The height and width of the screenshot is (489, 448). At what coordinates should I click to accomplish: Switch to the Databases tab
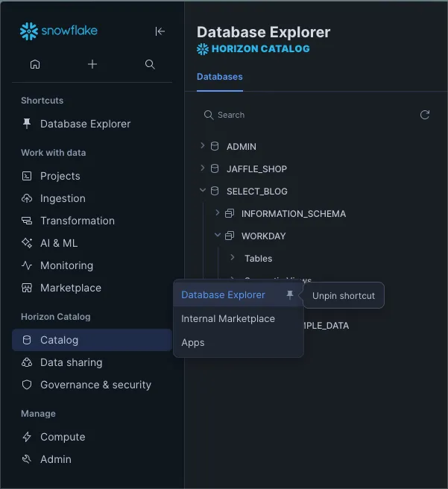click(x=220, y=77)
